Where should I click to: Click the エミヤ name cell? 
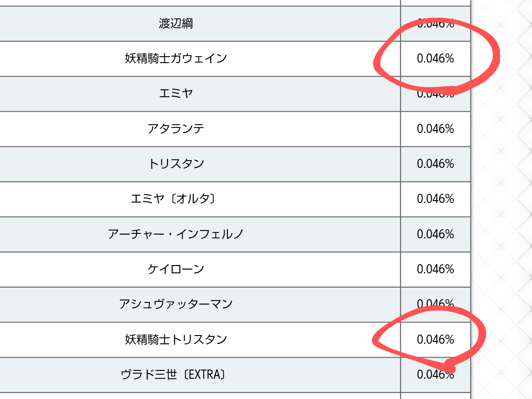[176, 93]
